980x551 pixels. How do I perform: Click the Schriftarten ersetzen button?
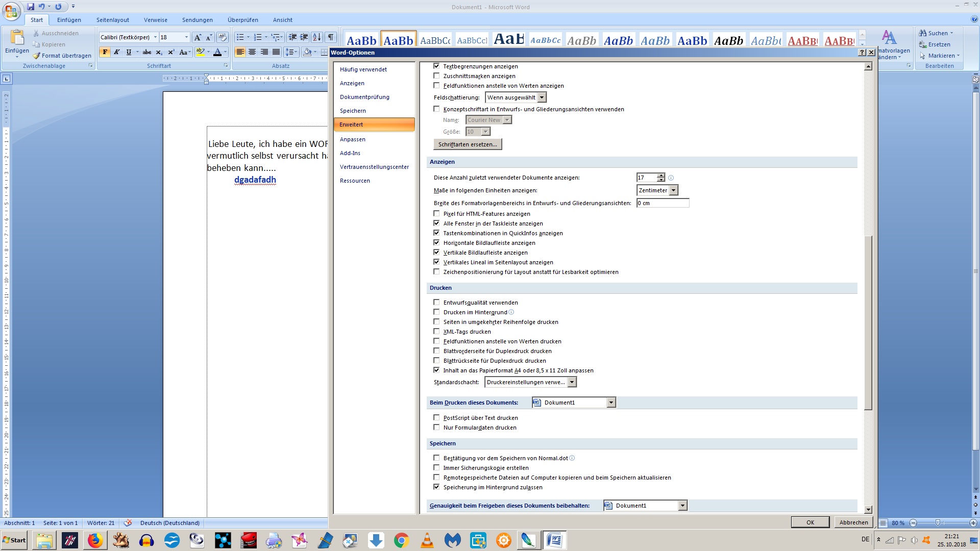pos(468,144)
